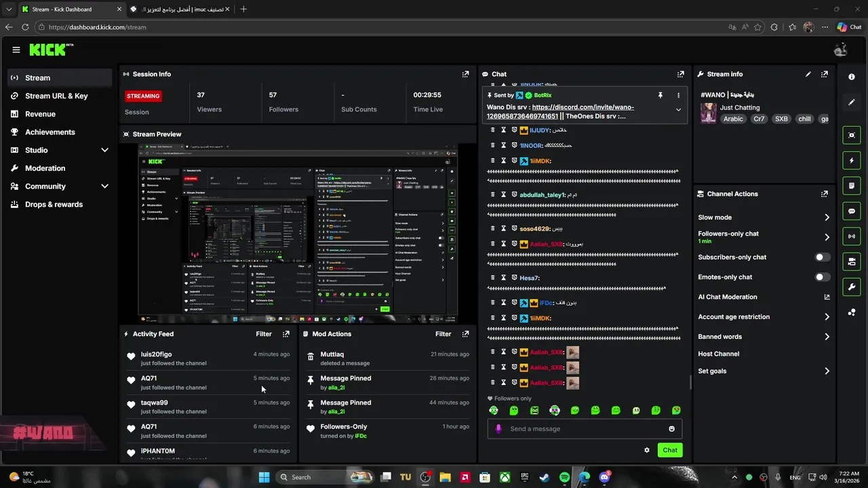
Task: Open the Activity Feed Filter
Action: (x=264, y=333)
